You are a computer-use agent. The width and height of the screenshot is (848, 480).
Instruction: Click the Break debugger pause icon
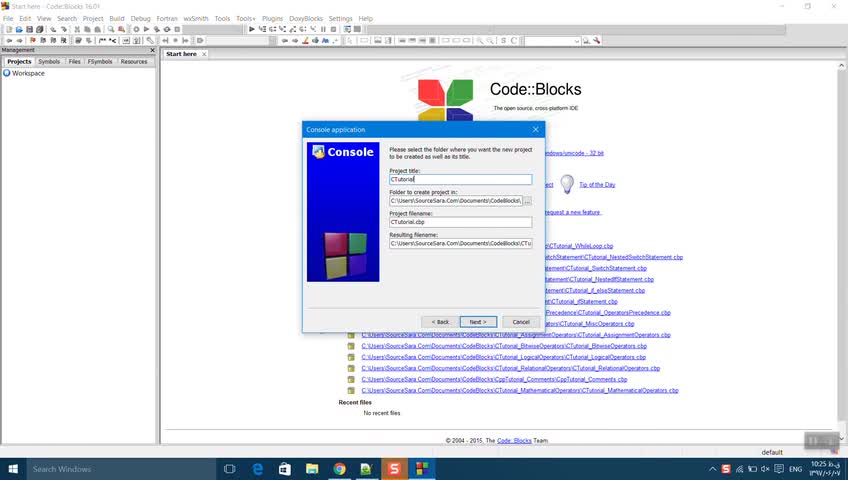(x=323, y=29)
